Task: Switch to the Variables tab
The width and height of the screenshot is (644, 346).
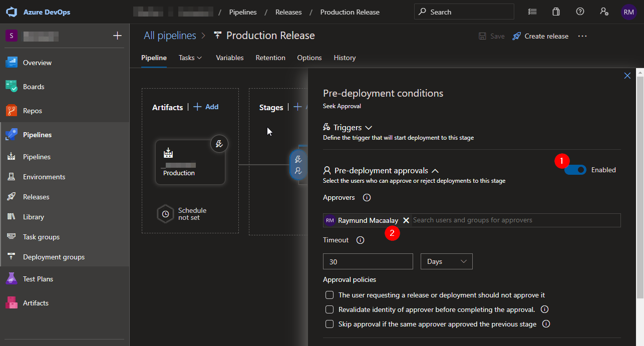Action: [229, 58]
